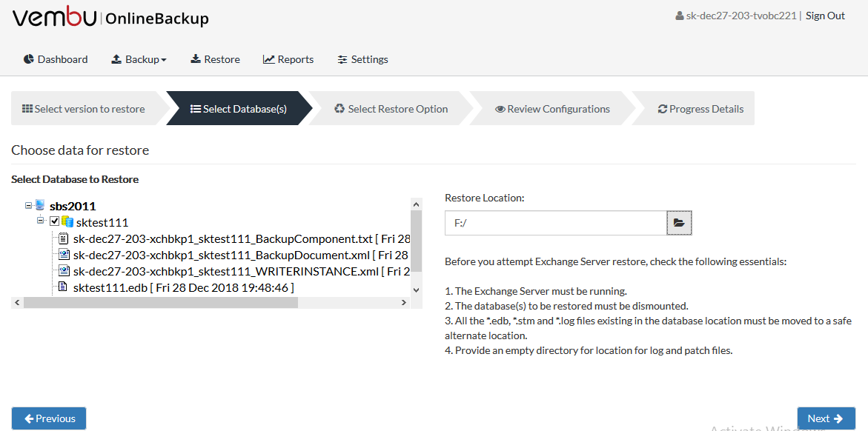Uncheck the sktest111 database checkbox
Image resolution: width=868 pixels, height=431 pixels.
click(x=54, y=222)
